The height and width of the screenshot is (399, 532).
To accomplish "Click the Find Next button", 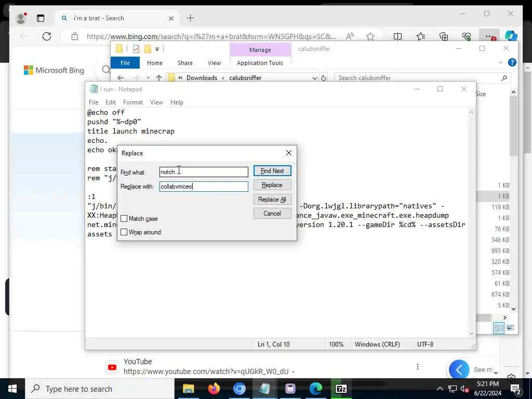I will (272, 171).
